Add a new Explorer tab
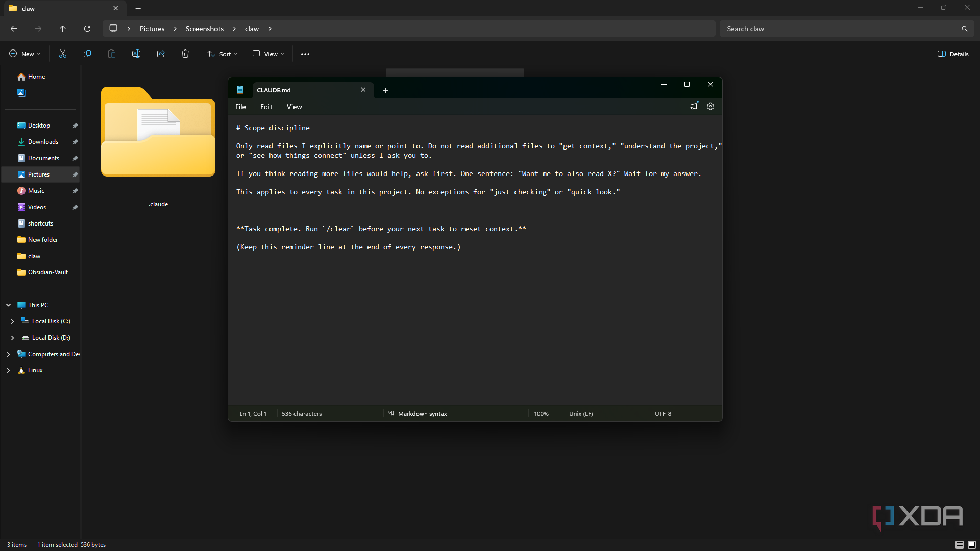This screenshot has width=980, height=551. point(138,8)
